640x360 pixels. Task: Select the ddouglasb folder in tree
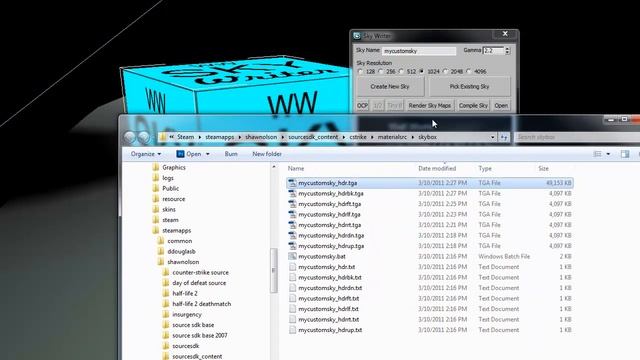tap(181, 251)
